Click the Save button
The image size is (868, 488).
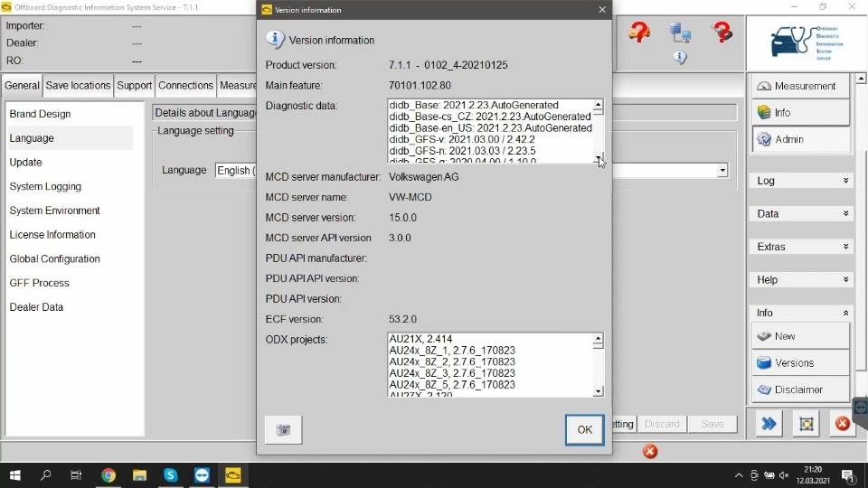pyautogui.click(x=712, y=425)
